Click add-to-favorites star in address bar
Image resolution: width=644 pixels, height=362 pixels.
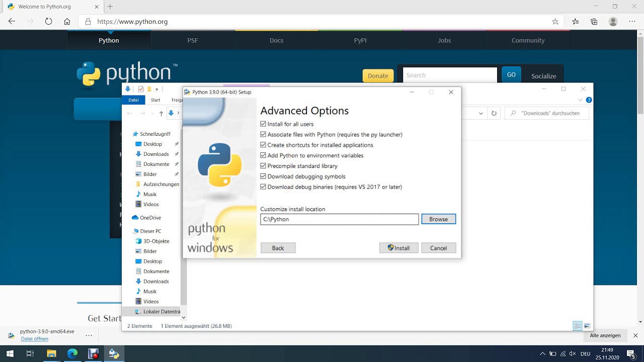pyautogui.click(x=555, y=22)
